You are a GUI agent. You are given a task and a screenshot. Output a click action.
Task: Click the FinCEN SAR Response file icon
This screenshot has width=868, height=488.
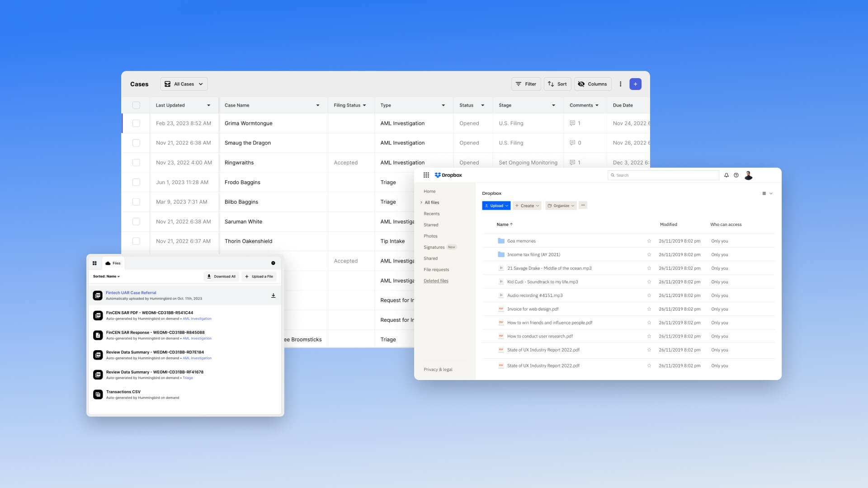pos(98,335)
